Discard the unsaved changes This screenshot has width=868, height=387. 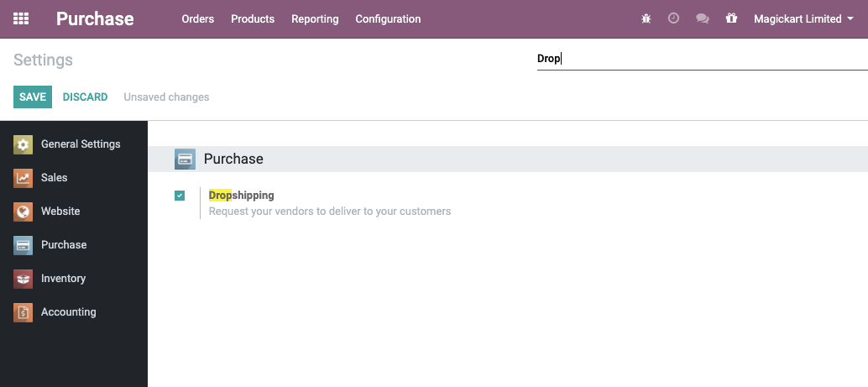[85, 97]
